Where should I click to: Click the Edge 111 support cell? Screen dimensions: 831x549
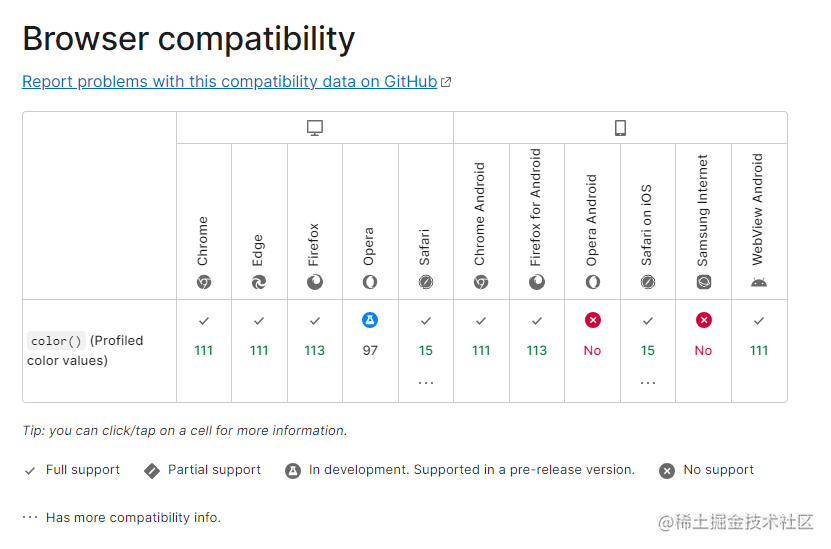tap(259, 350)
